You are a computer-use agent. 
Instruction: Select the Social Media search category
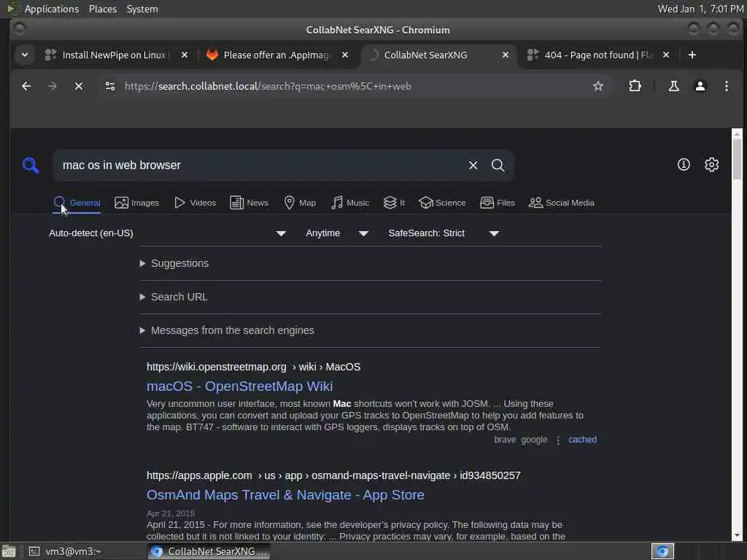[562, 203]
